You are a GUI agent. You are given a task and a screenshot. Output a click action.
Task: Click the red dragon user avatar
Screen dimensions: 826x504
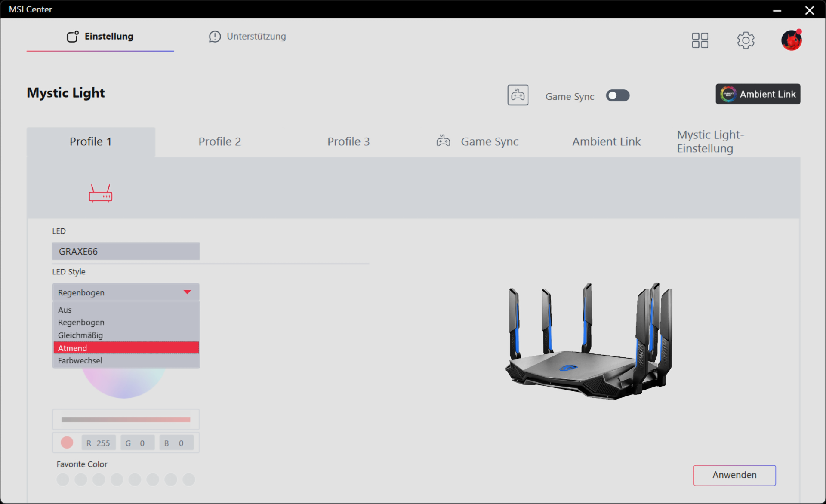tap(792, 40)
